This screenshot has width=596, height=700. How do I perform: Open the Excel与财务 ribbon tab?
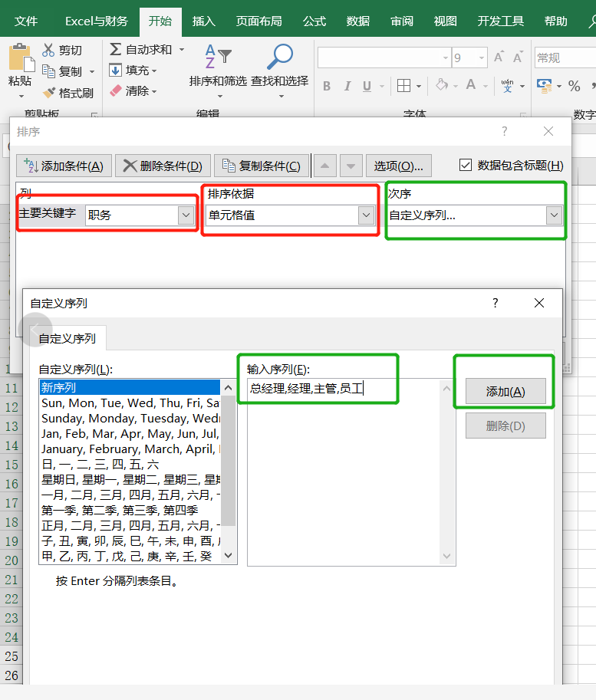click(x=97, y=21)
